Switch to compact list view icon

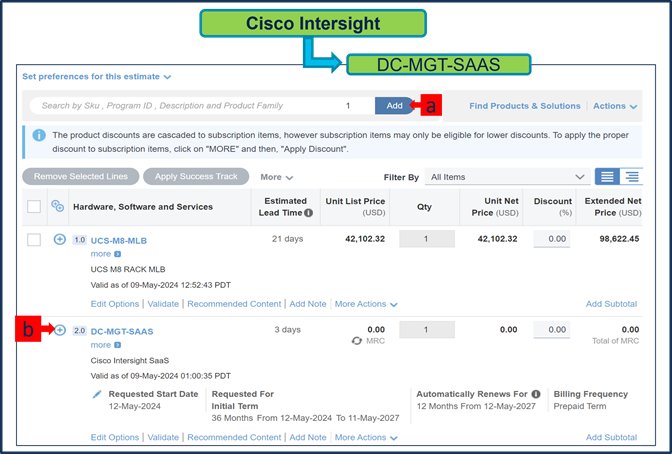(x=607, y=177)
